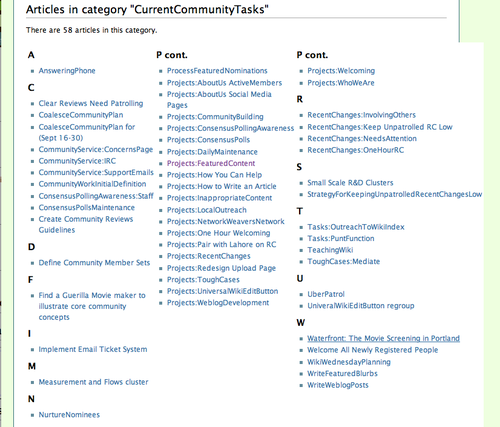Click the Tasks:PuntFunction link
Screen dimensions: 500x427
[x=341, y=238]
